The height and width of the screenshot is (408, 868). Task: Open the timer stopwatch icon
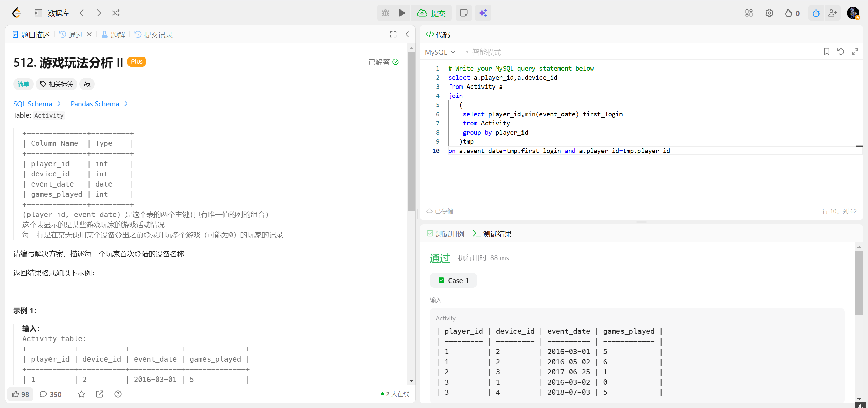[x=816, y=13]
